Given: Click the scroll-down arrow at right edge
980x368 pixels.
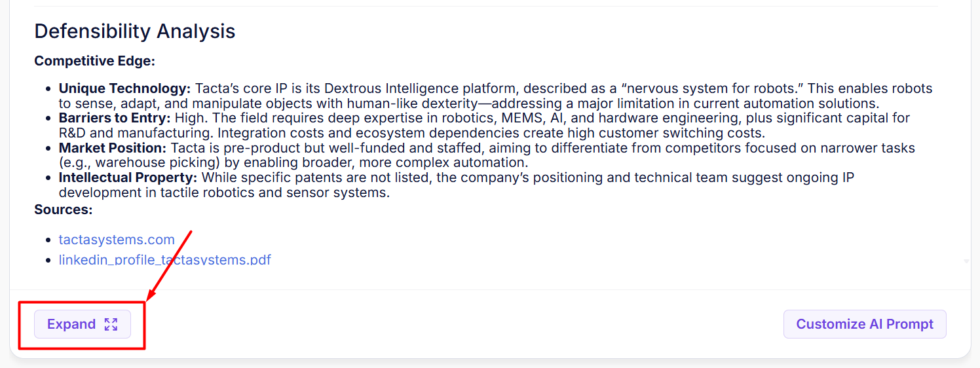Looking at the screenshot, I should [966, 261].
